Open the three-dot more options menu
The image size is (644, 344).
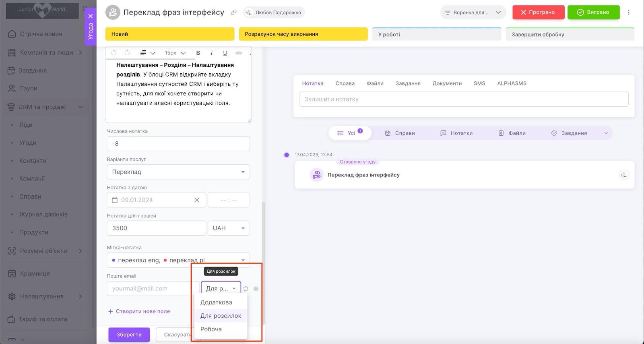click(x=629, y=12)
